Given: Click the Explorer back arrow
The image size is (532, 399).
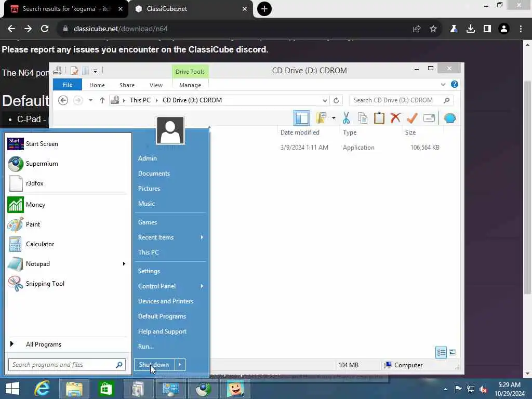Looking at the screenshot, I should (63, 100).
